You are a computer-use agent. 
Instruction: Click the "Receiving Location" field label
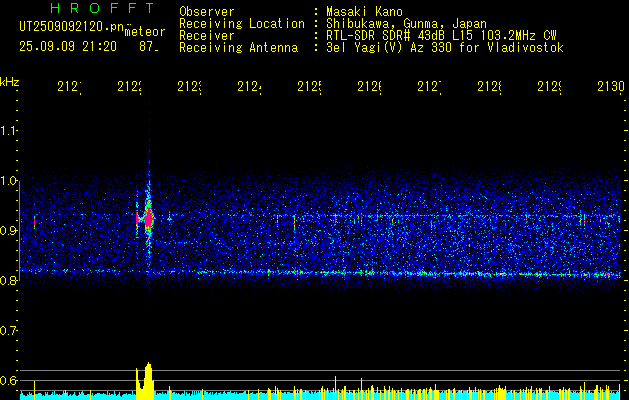242,24
